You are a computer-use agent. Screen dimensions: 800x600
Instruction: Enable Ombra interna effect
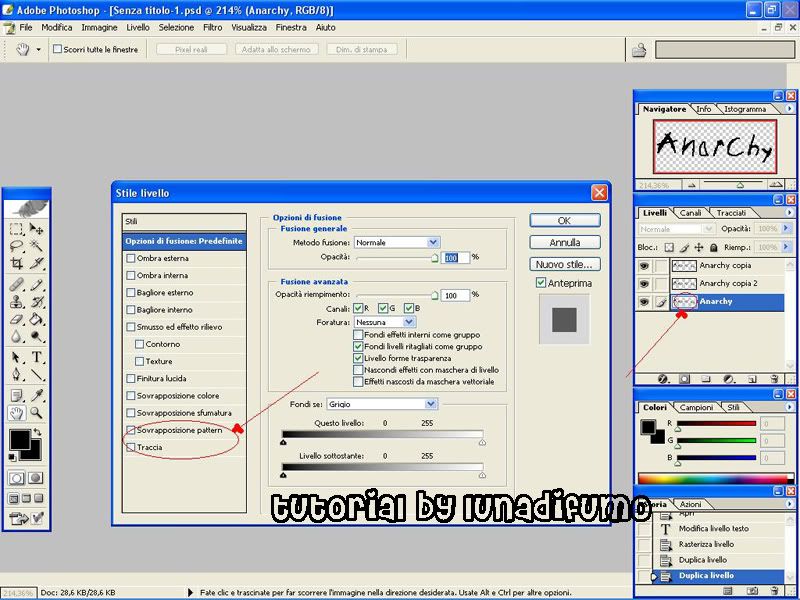point(131,276)
